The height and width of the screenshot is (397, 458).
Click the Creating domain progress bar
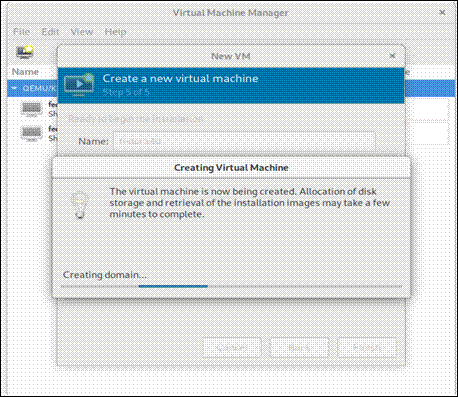231,286
